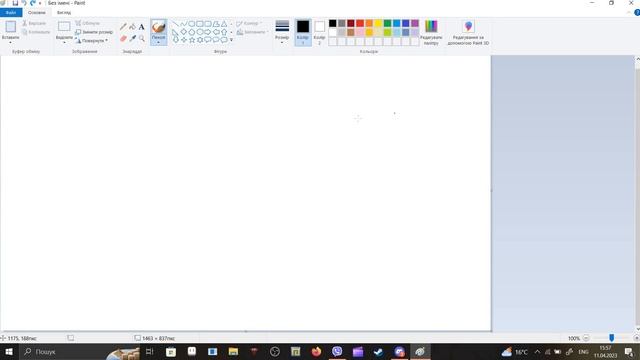This screenshot has height=360, width=640.
Task: Open the Select dropdown arrow
Action: 64,42
